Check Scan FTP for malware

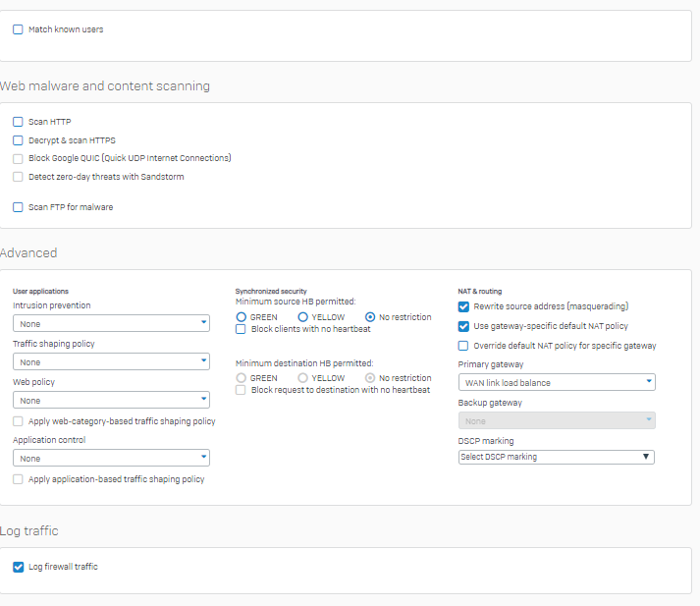coord(18,207)
